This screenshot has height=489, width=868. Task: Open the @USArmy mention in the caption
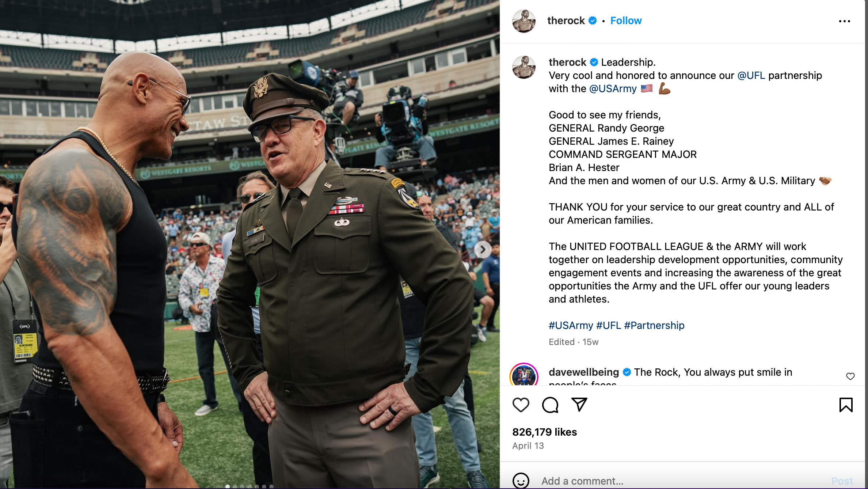point(614,88)
